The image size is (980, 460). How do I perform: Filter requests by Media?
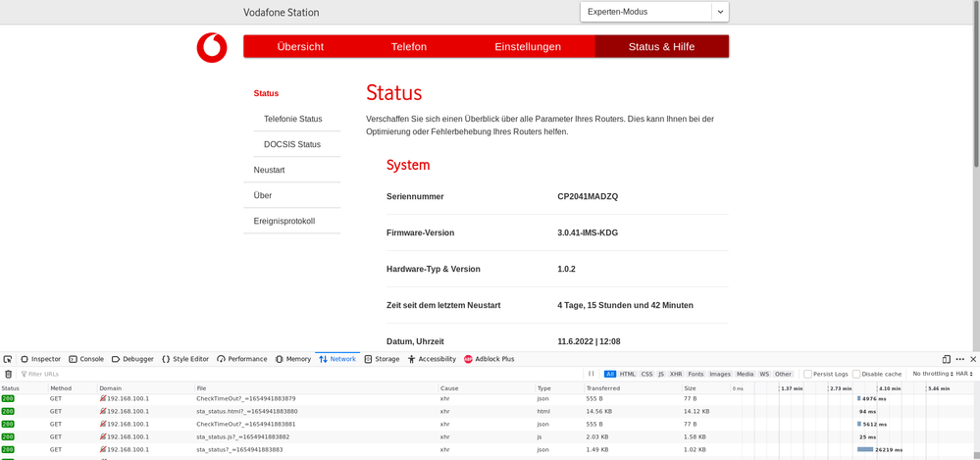pyautogui.click(x=745, y=374)
